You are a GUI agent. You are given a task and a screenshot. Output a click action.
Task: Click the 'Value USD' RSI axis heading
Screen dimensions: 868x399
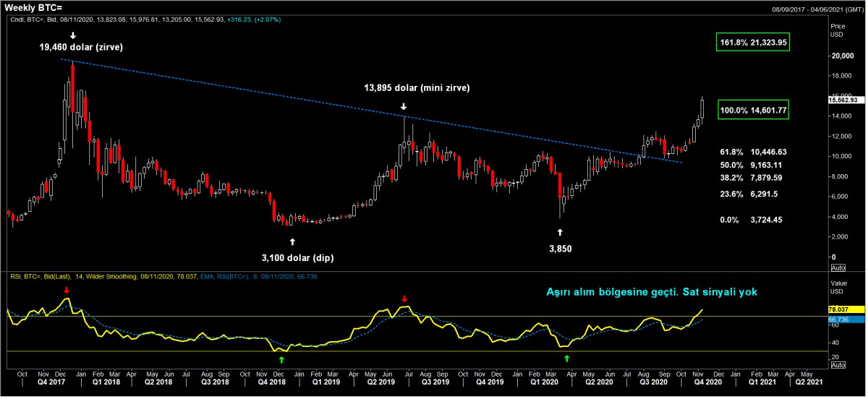[x=838, y=288]
